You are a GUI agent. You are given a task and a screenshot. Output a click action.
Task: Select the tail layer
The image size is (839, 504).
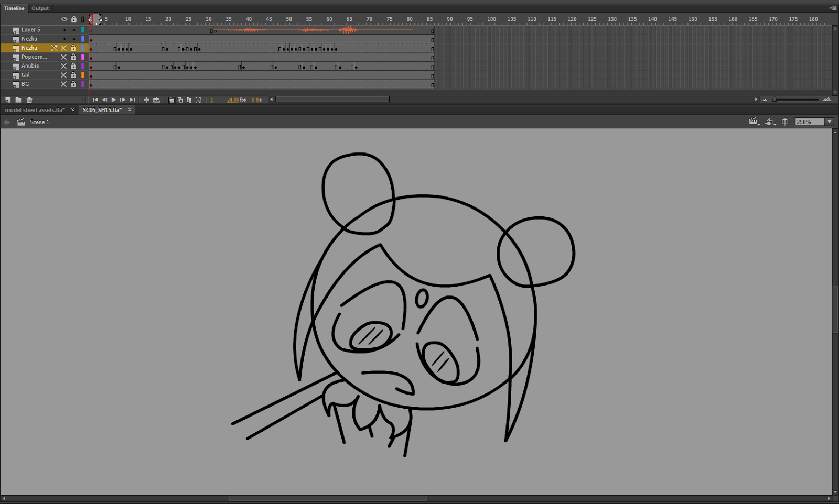(x=25, y=75)
